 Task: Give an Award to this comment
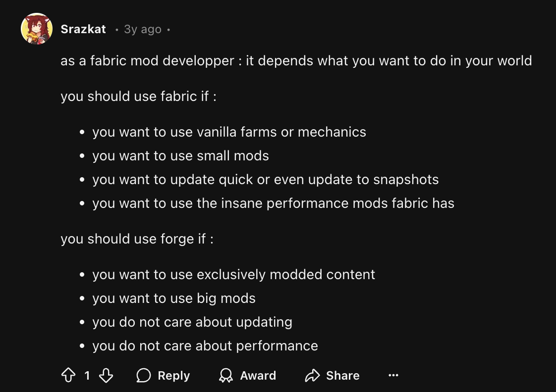pyautogui.click(x=247, y=376)
